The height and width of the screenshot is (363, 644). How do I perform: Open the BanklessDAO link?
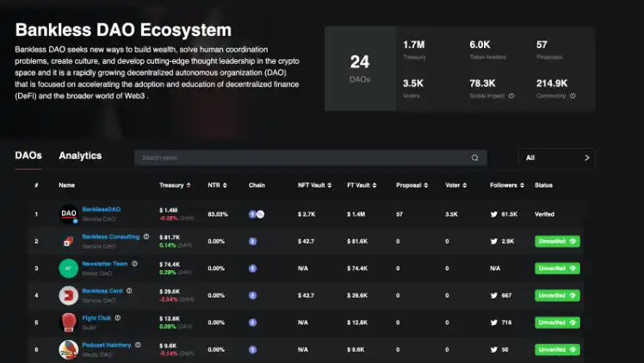(102, 209)
